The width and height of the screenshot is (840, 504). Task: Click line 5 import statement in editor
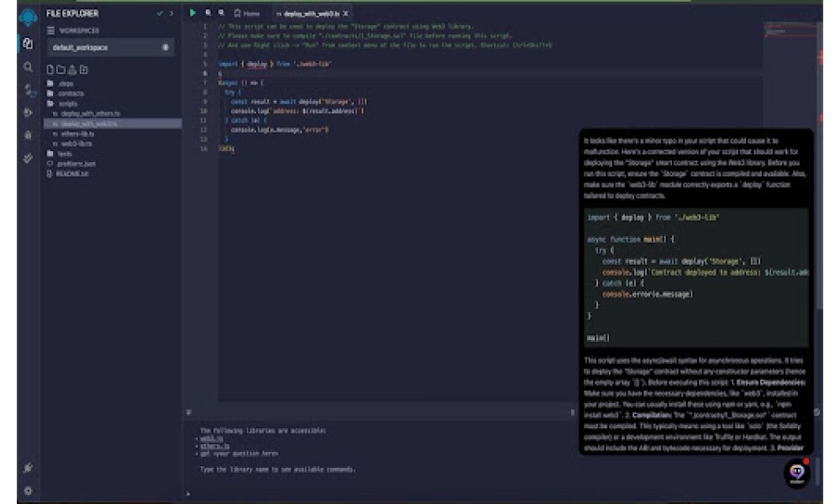[275, 65]
